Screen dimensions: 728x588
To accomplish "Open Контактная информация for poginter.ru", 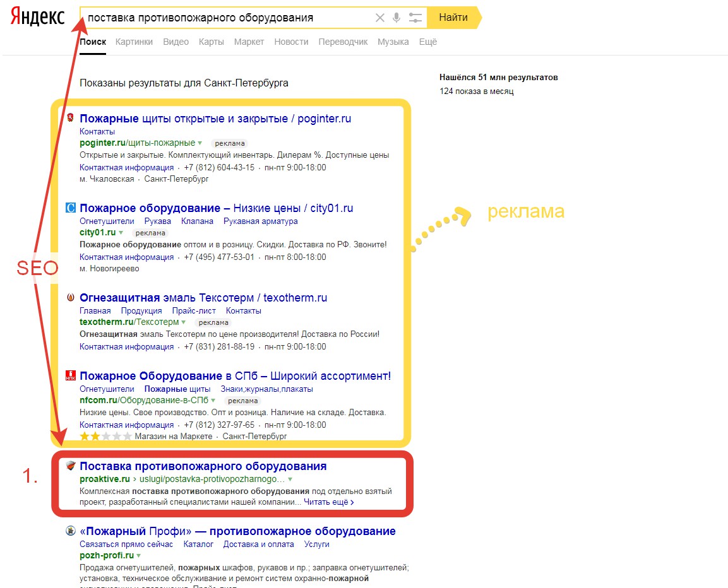I will [x=126, y=168].
